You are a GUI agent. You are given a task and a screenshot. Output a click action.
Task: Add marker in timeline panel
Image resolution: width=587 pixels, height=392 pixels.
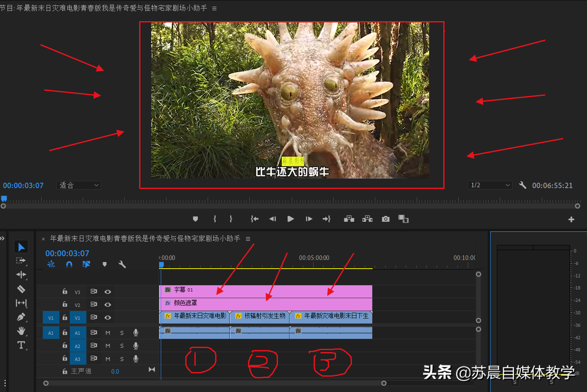point(105,264)
